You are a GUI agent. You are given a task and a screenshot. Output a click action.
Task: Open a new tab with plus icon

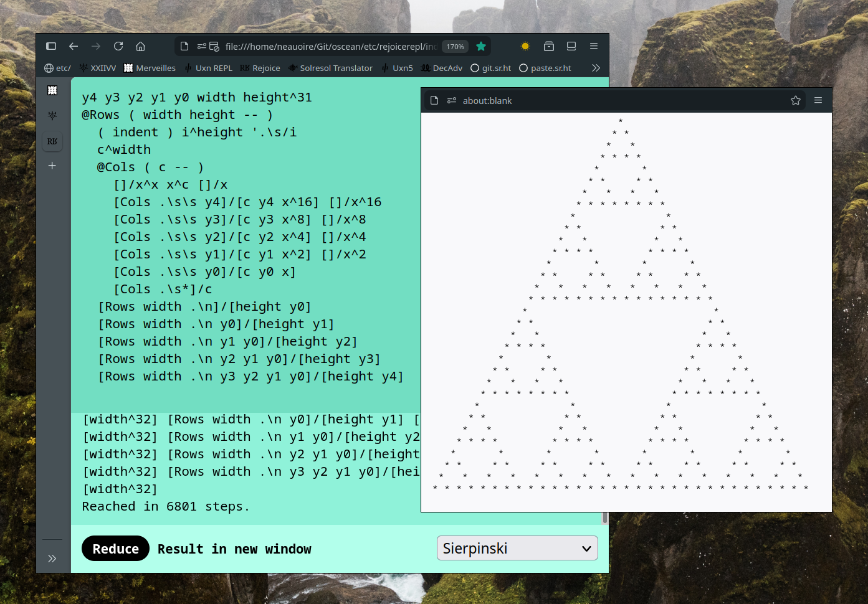coord(52,166)
